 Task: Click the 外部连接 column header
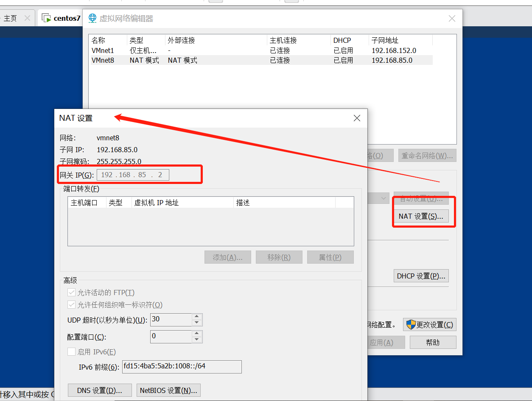pos(216,40)
